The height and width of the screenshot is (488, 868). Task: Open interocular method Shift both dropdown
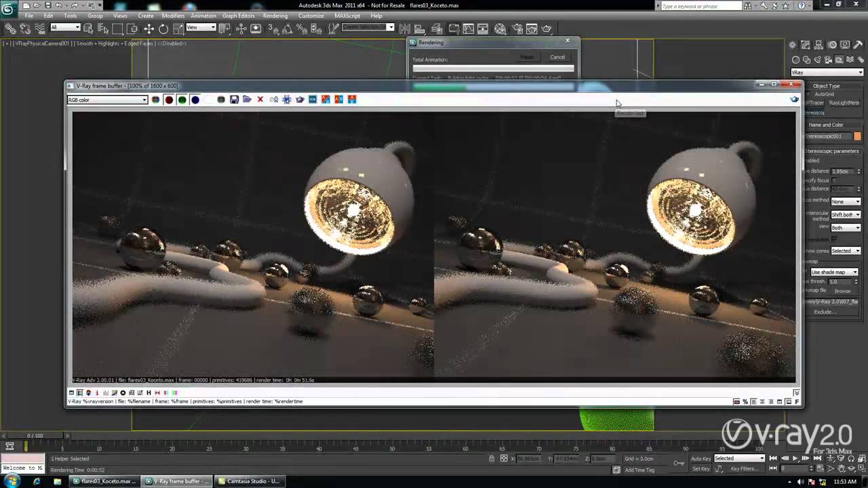pos(846,215)
